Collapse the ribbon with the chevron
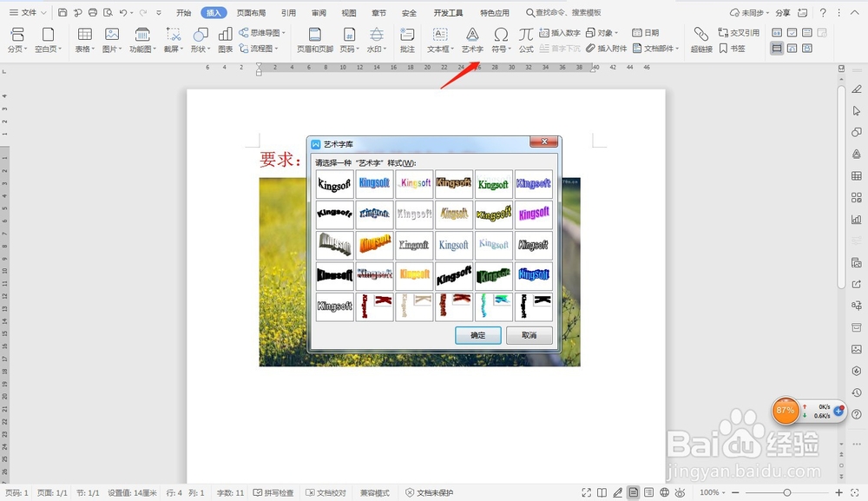 point(855,12)
